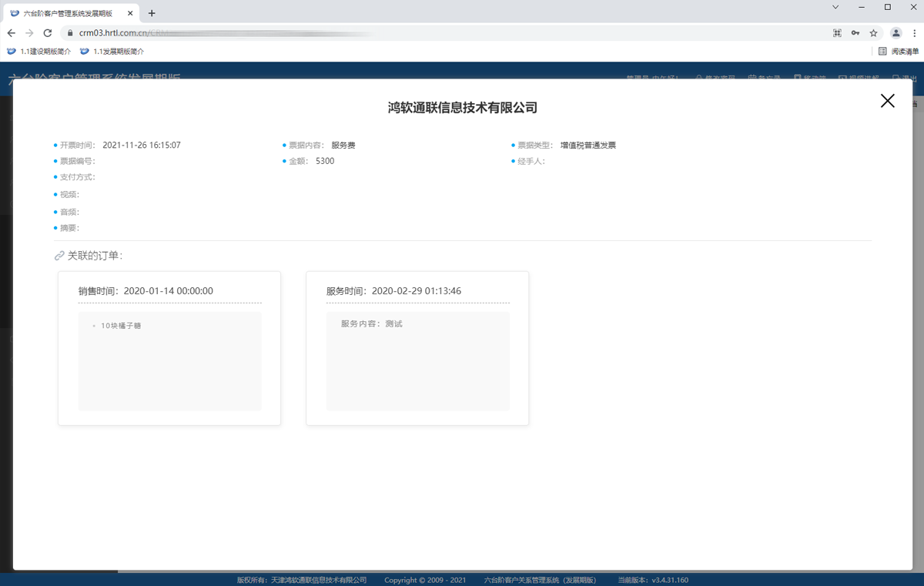Click the amount value 5300
The width and height of the screenshot is (924, 586).
pyautogui.click(x=325, y=162)
